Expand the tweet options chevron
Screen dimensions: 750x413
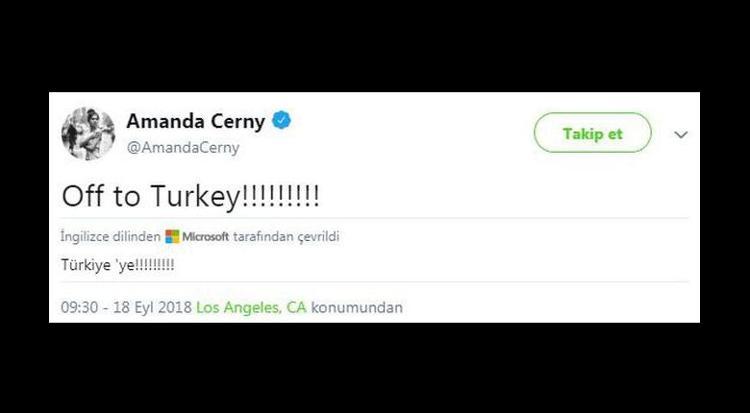681,134
